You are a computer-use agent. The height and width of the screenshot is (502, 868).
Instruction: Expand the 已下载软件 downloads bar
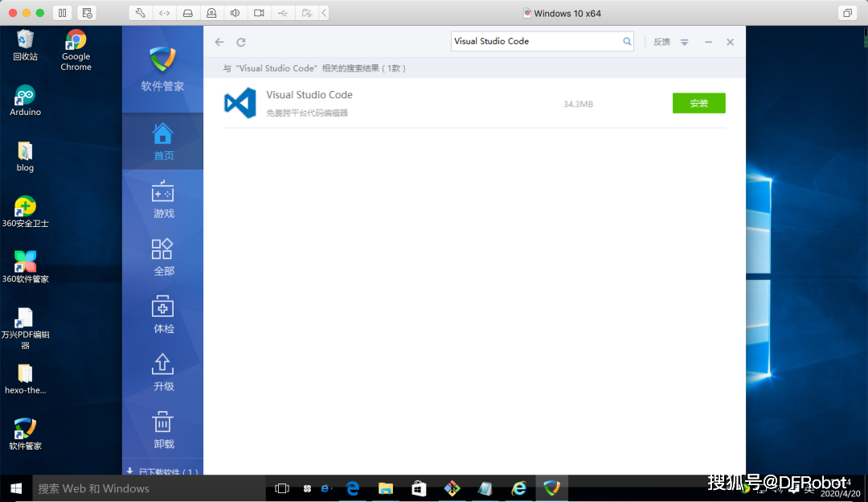(x=162, y=471)
